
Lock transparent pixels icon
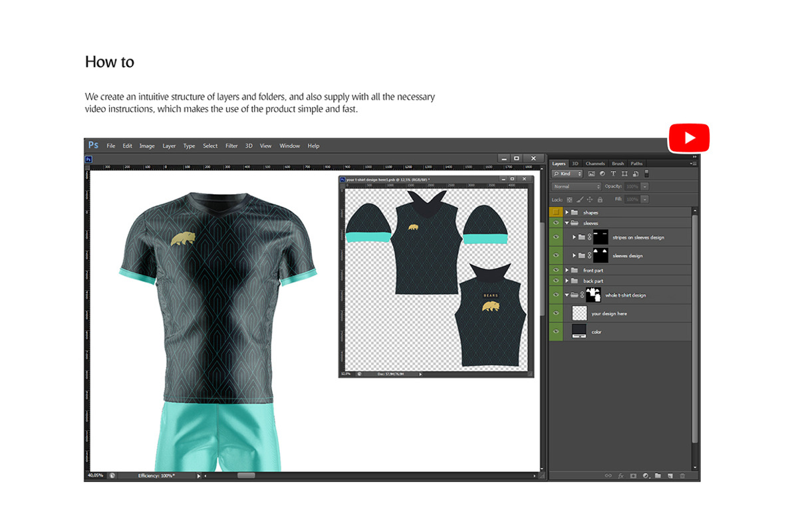click(569, 199)
